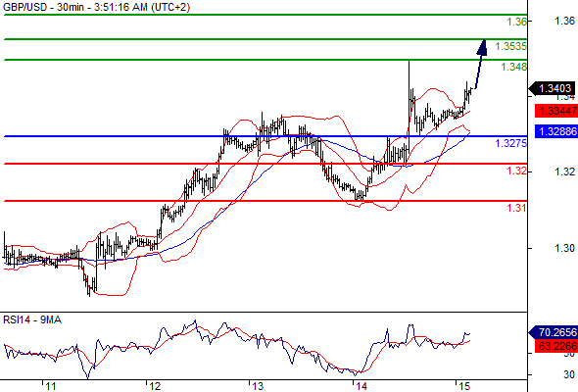Viewport: 578px width, 392px height.
Task: Click date marker 11 on time axis
Action: tap(50, 386)
